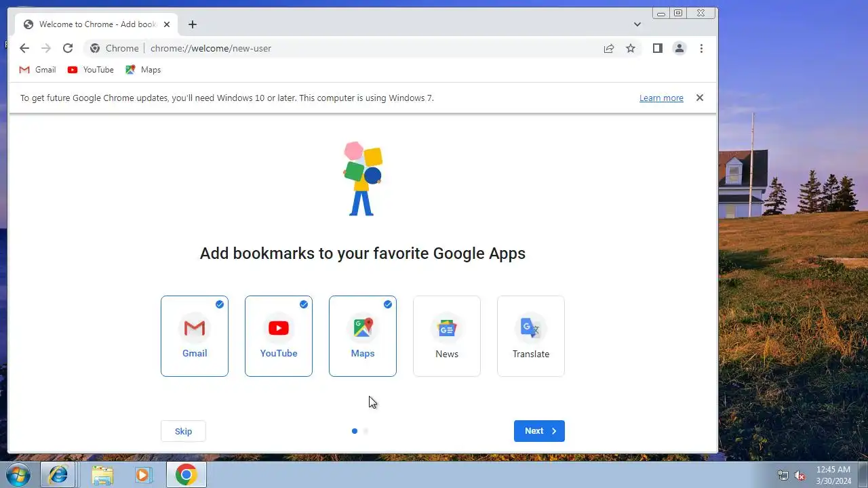Launch Internet Explorer from the taskbar

tap(58, 474)
